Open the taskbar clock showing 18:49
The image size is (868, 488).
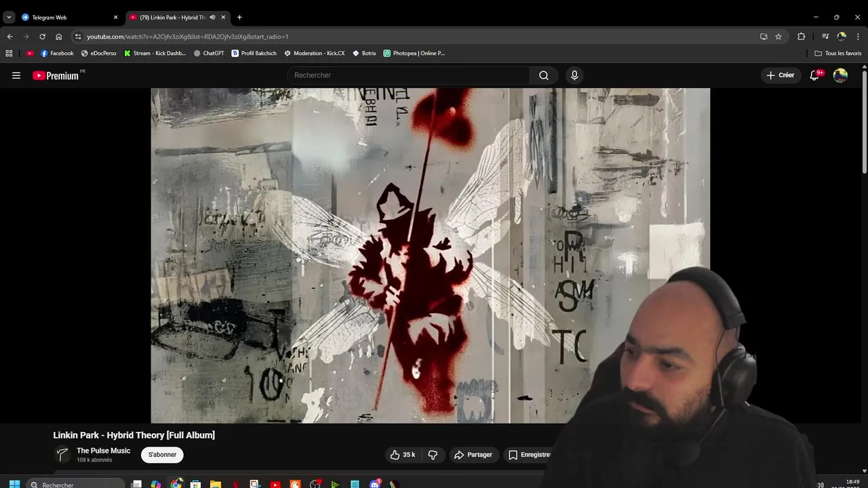pyautogui.click(x=852, y=483)
